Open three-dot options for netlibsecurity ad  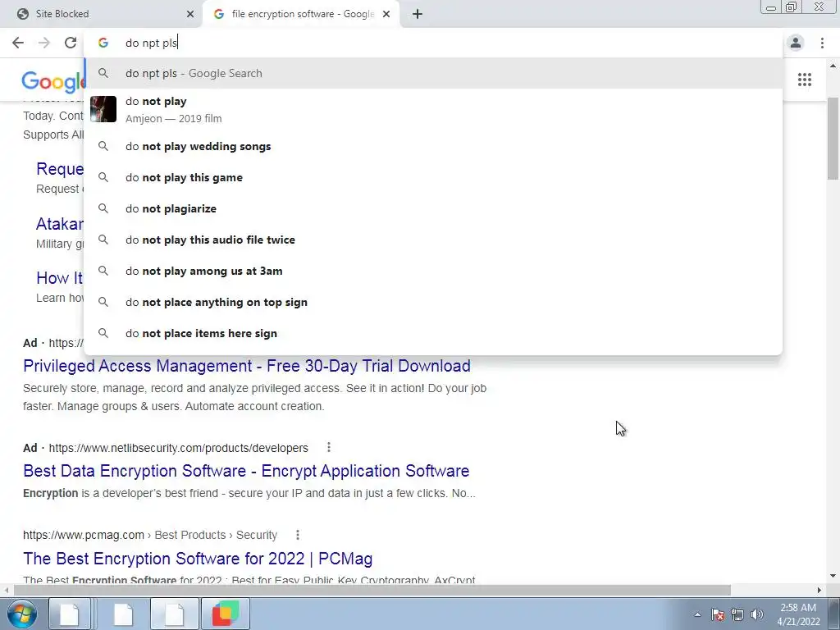329,447
